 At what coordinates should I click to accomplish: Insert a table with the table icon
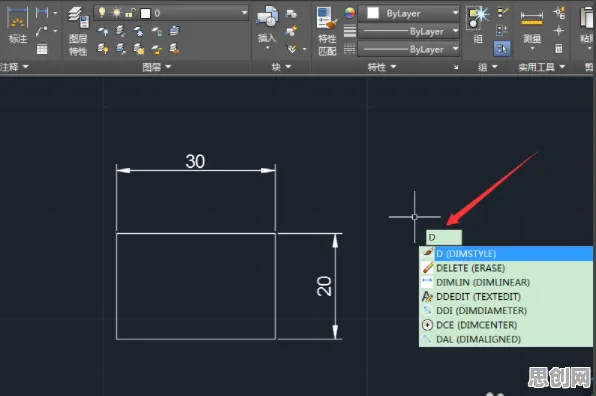click(42, 49)
